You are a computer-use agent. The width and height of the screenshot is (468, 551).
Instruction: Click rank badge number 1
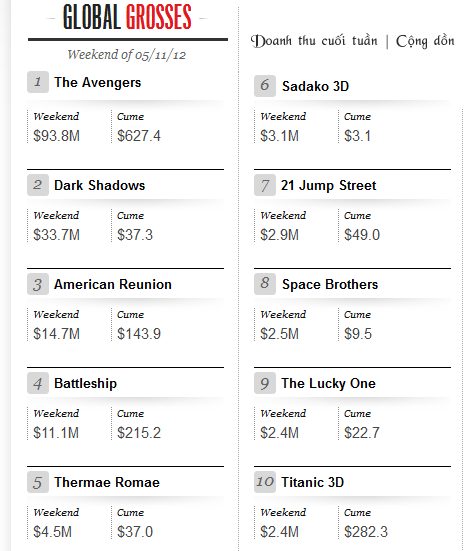[38, 82]
